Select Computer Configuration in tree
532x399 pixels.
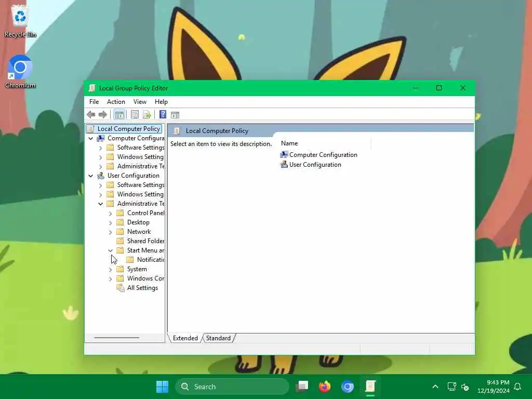point(130,138)
